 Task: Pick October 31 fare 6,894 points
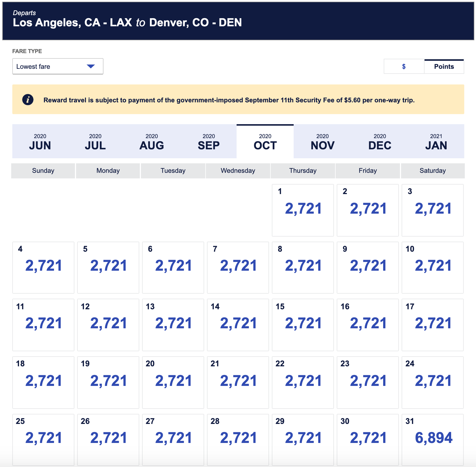click(433, 438)
